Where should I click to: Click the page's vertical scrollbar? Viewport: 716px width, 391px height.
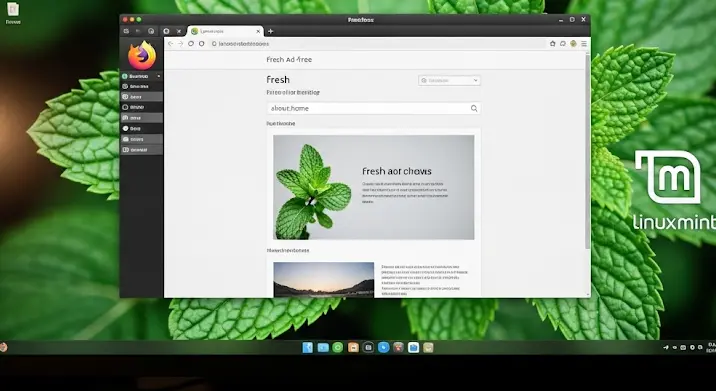click(588, 151)
